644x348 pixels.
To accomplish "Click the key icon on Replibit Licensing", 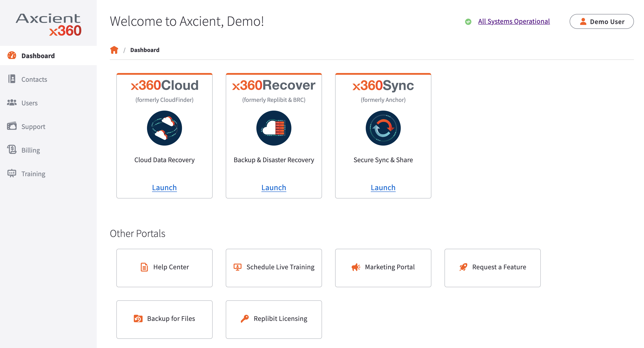I will [x=245, y=318].
